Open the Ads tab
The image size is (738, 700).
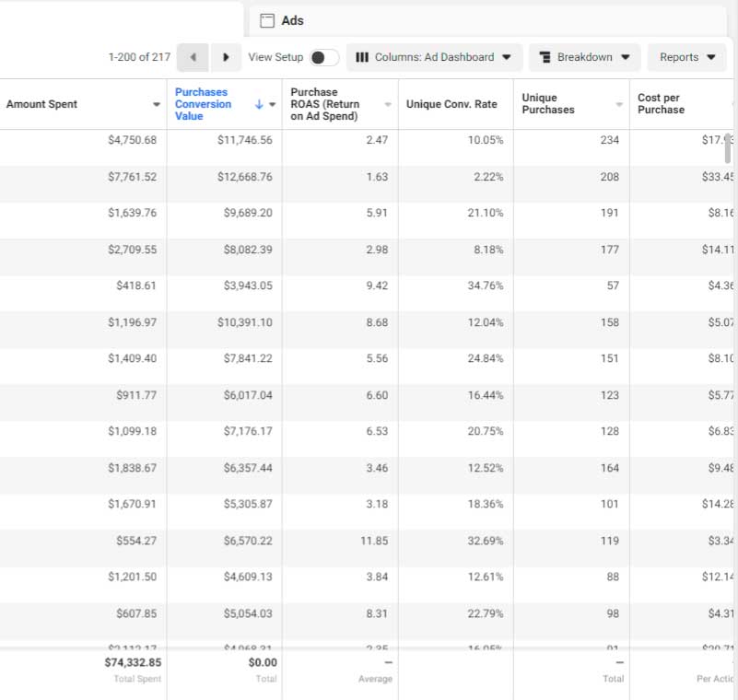[x=487, y=20]
